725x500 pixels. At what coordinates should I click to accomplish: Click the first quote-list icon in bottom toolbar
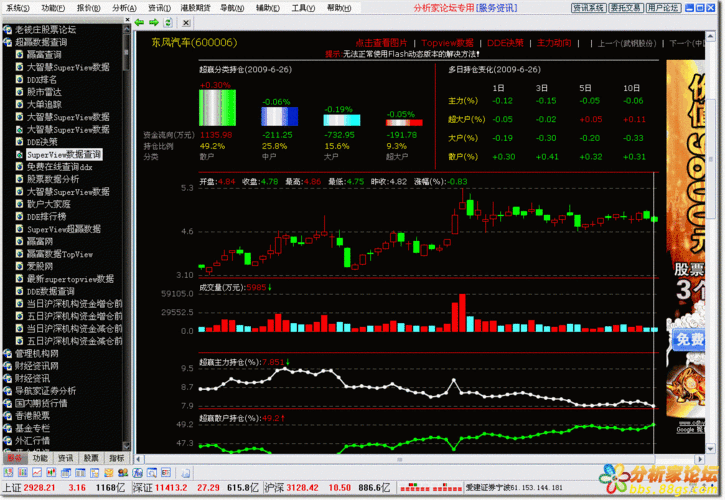8,473
